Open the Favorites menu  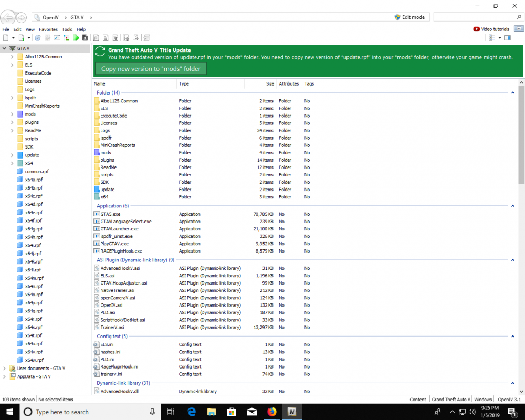(x=48, y=30)
